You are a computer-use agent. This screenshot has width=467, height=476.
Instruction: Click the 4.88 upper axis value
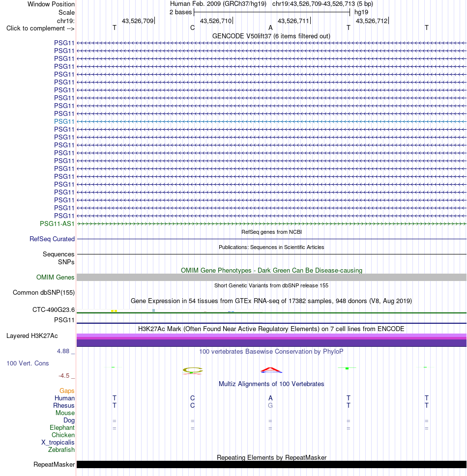(63, 351)
